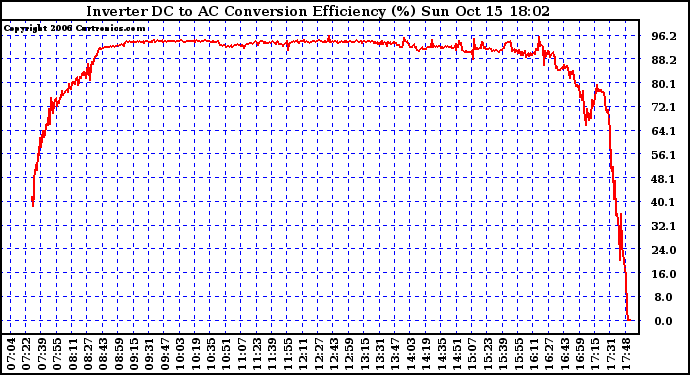The width and height of the screenshot is (690, 375).
Task: Select the 88.2 y-axis label
Action: (664, 60)
